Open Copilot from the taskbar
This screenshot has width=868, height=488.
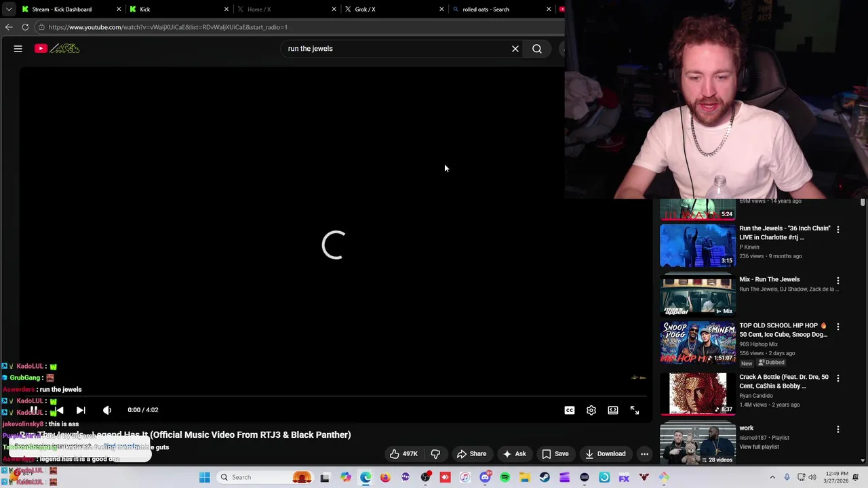[x=346, y=478]
